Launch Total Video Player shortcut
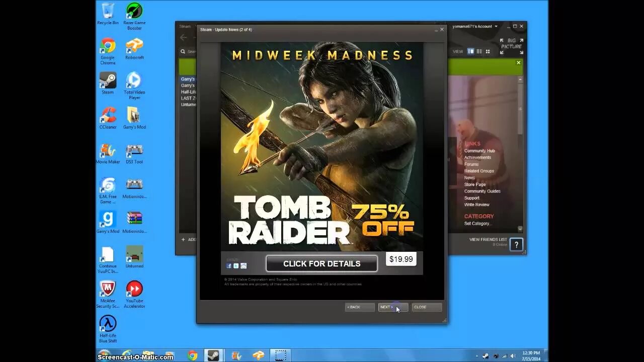This screenshot has height=362, width=644. [134, 86]
